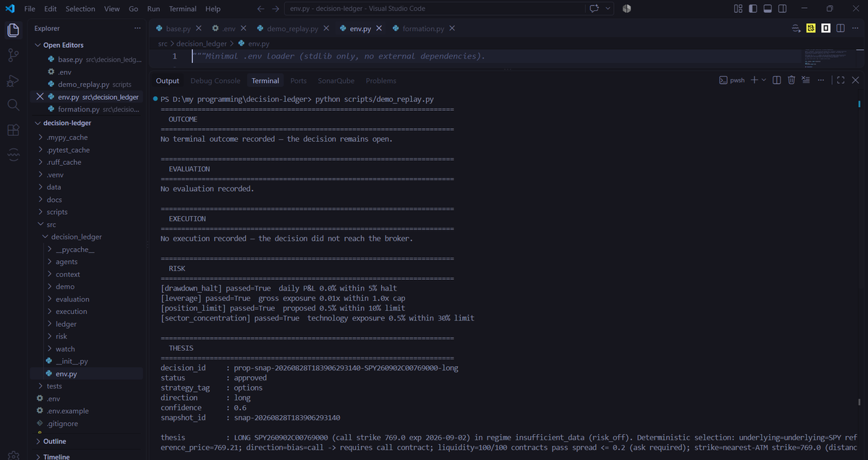Go back using the navigation left arrow
Viewport: 868px width, 460px height.
(x=261, y=9)
